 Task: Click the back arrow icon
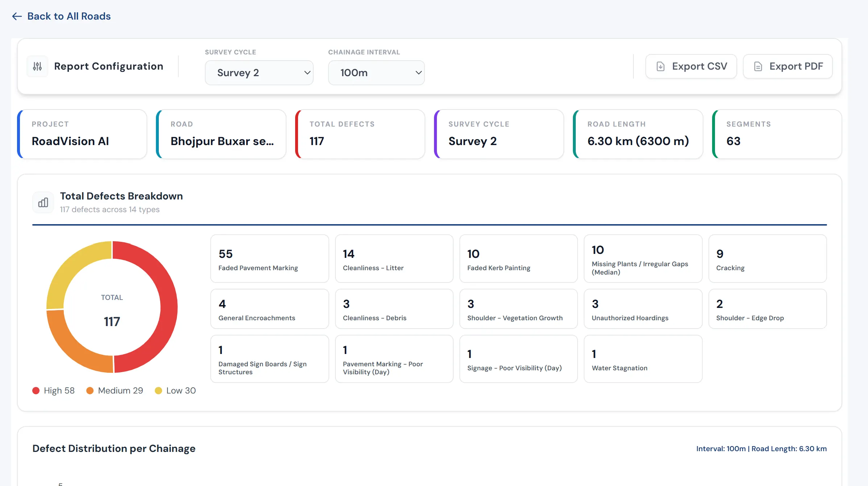pos(17,16)
